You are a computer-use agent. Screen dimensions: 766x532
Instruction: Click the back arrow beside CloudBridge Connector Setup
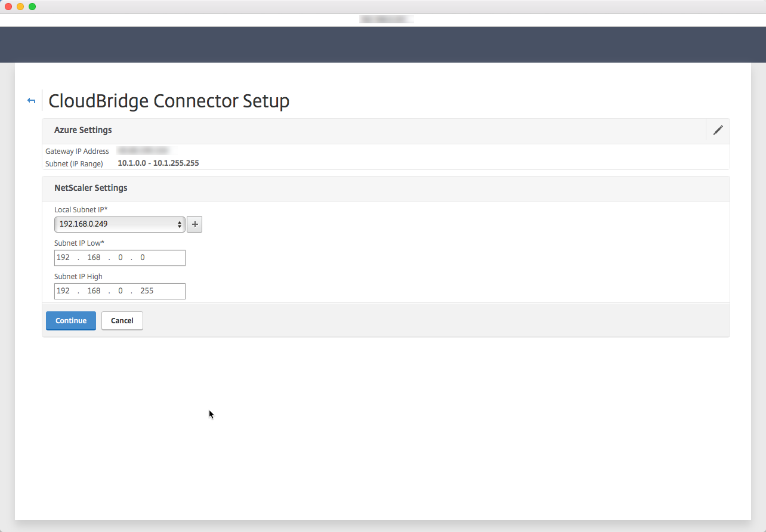pos(32,101)
